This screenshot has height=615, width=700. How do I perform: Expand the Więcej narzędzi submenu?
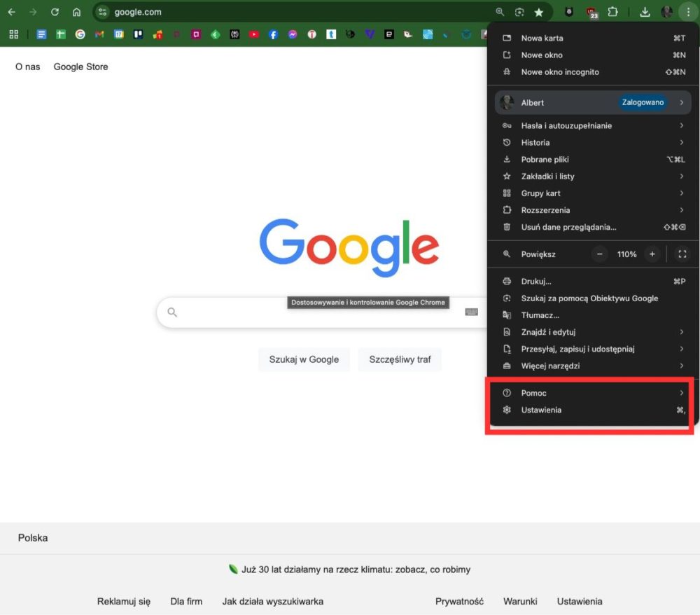click(593, 366)
